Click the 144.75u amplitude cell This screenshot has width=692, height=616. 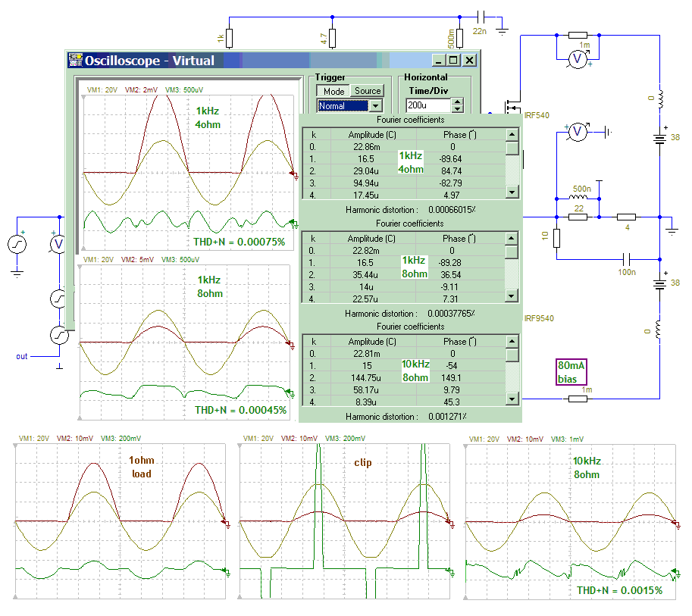366,378
